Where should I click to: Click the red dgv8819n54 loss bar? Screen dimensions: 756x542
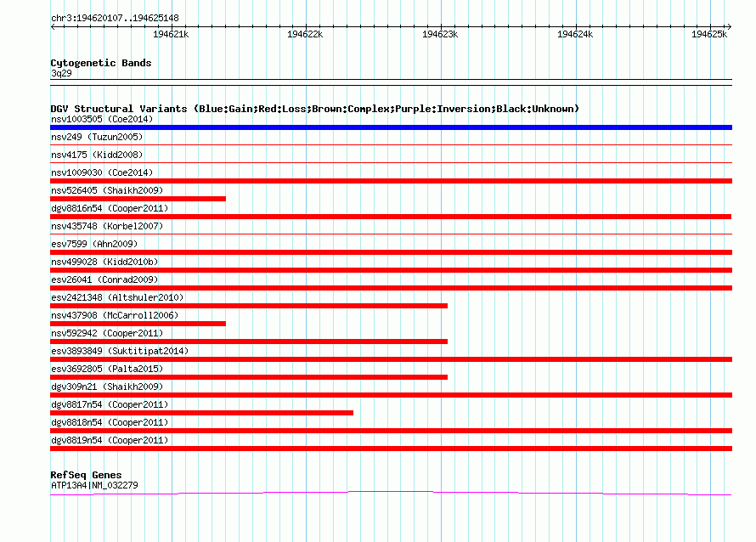[391, 449]
